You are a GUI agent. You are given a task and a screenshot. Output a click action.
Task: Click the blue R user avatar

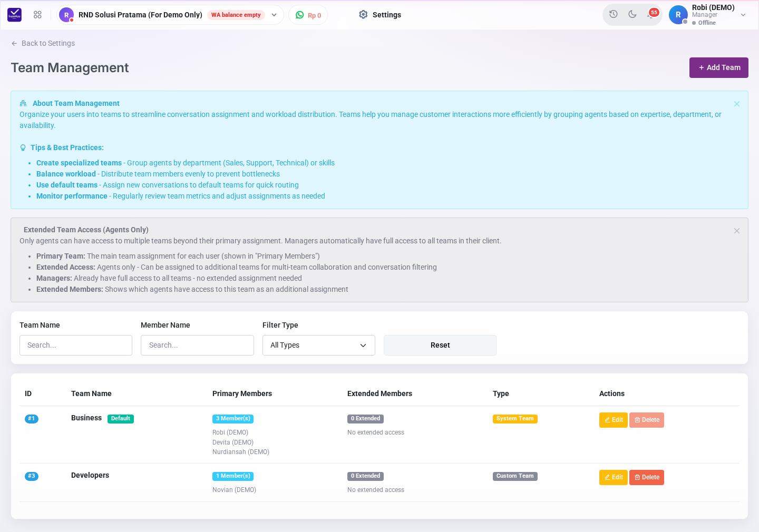click(678, 15)
